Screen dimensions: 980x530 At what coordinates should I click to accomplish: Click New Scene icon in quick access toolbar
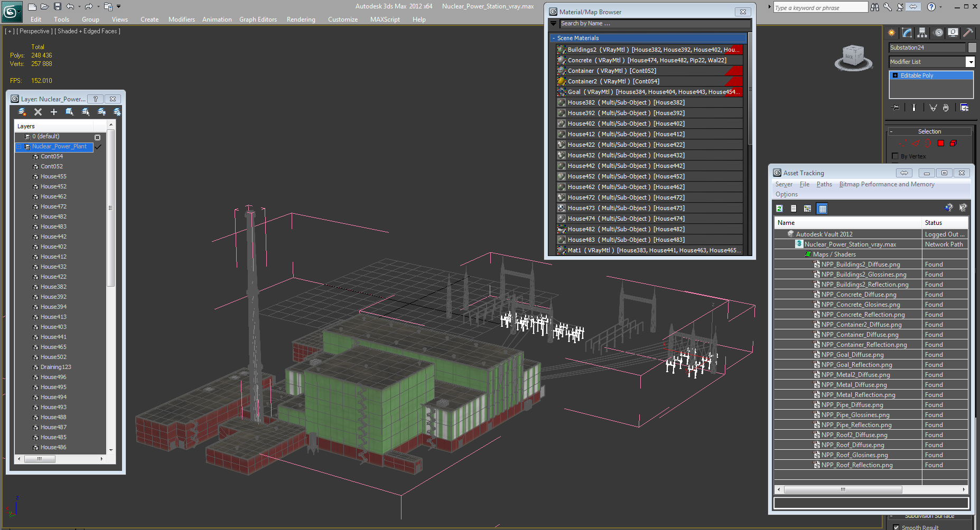pyautogui.click(x=32, y=6)
